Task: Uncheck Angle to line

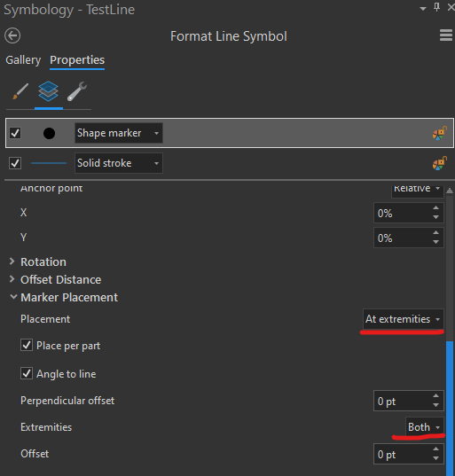Action: 27,373
